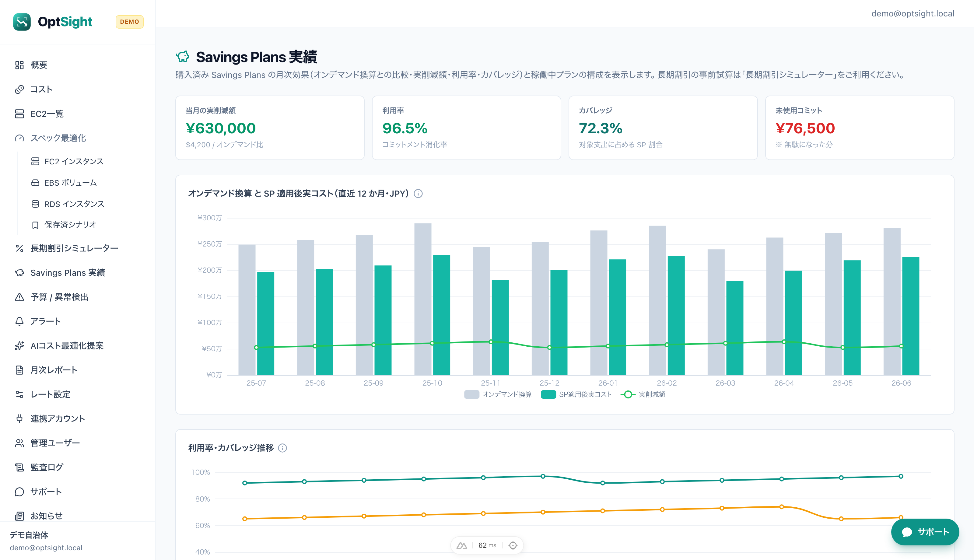Open the floating サポート chat button
The image size is (974, 560).
[x=925, y=532]
